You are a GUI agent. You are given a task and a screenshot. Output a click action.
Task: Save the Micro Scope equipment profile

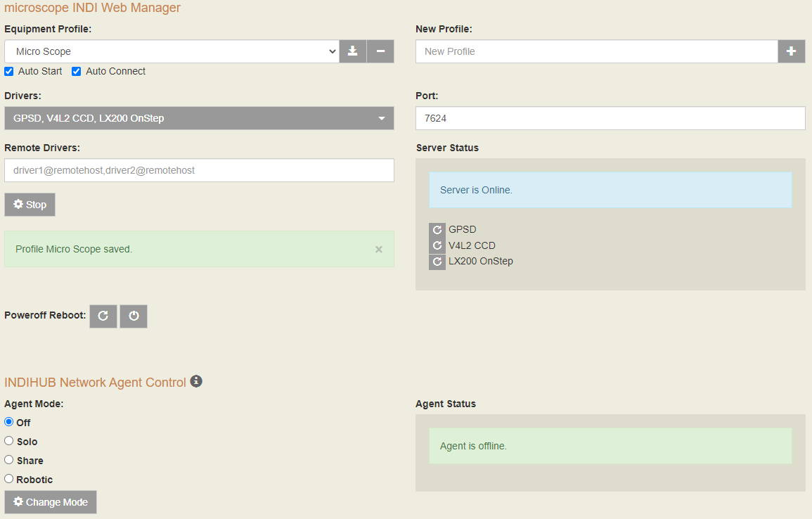tap(353, 51)
